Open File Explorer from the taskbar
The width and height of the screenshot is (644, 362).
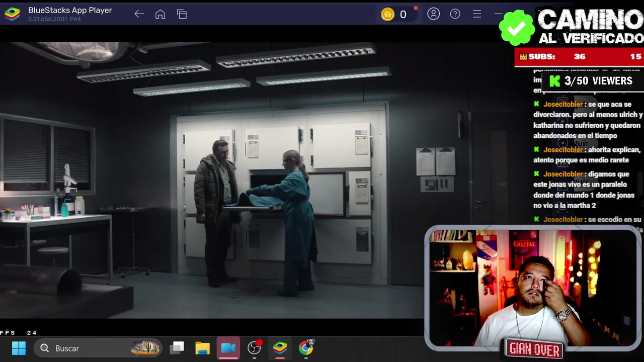pyautogui.click(x=203, y=348)
